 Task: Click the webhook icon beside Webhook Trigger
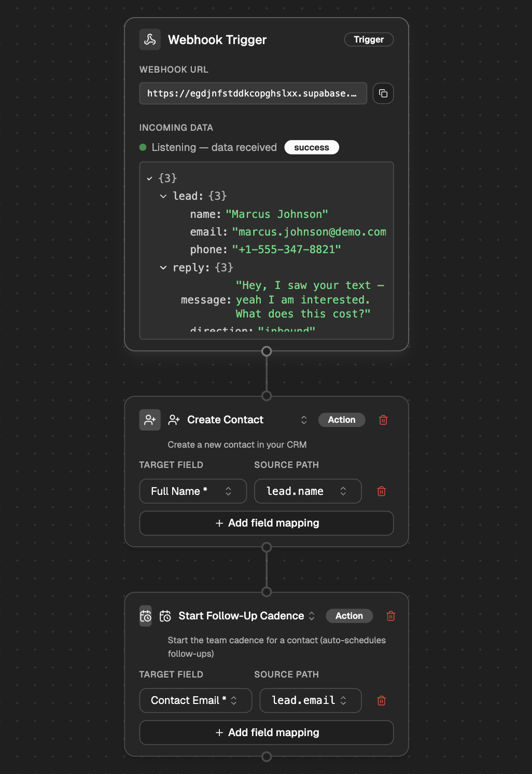point(150,39)
